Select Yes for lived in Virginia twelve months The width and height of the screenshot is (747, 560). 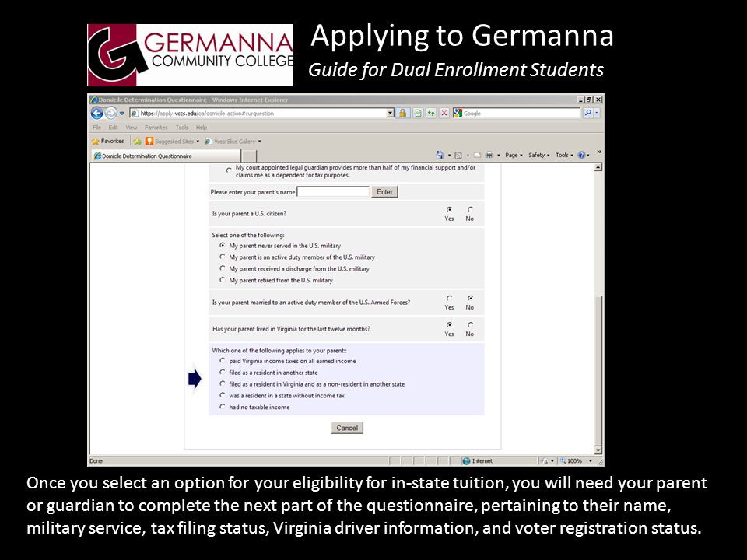(449, 325)
